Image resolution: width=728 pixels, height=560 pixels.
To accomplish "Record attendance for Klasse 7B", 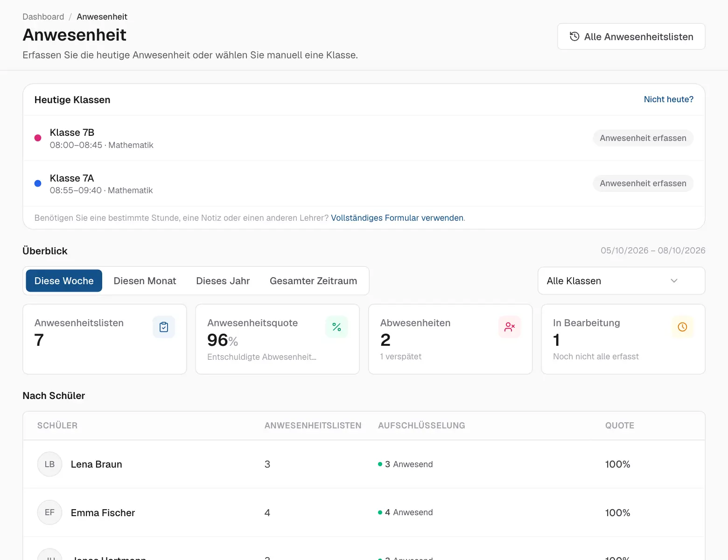I will [643, 138].
